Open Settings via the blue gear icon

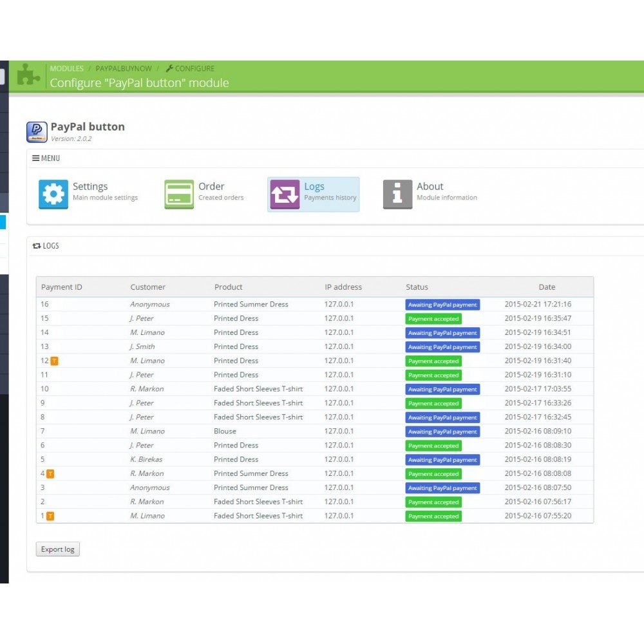53,194
